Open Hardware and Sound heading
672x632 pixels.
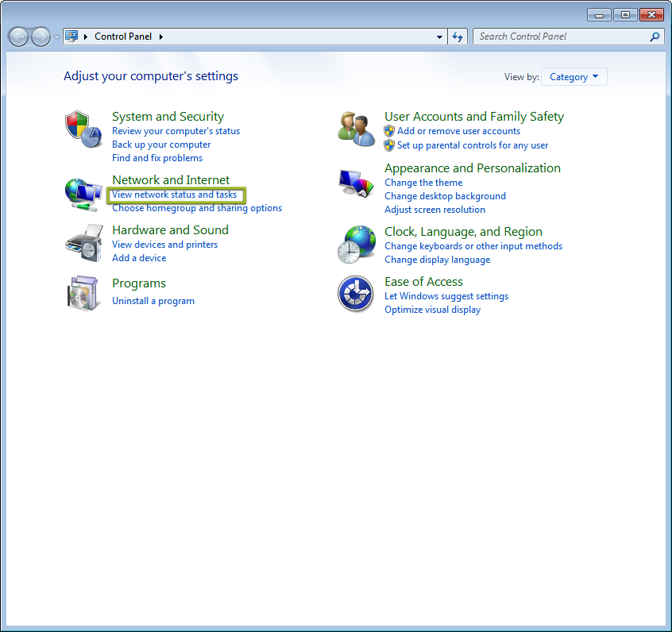point(170,230)
